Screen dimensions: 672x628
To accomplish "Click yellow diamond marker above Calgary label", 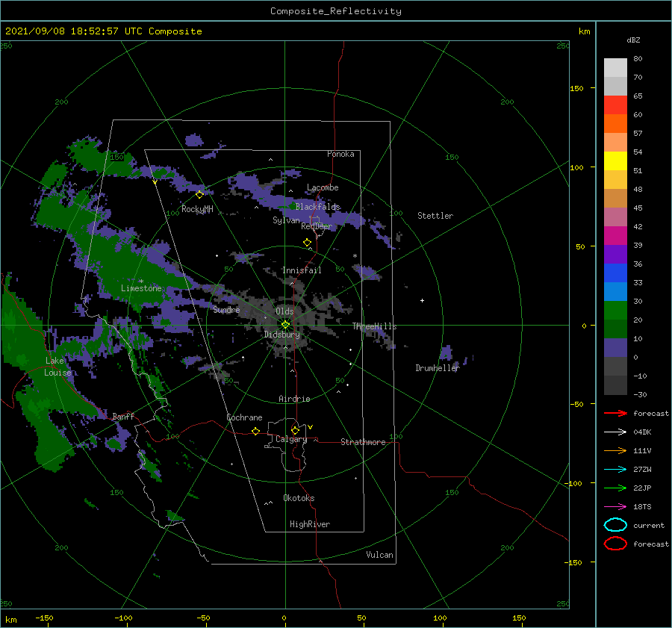I will [x=295, y=430].
